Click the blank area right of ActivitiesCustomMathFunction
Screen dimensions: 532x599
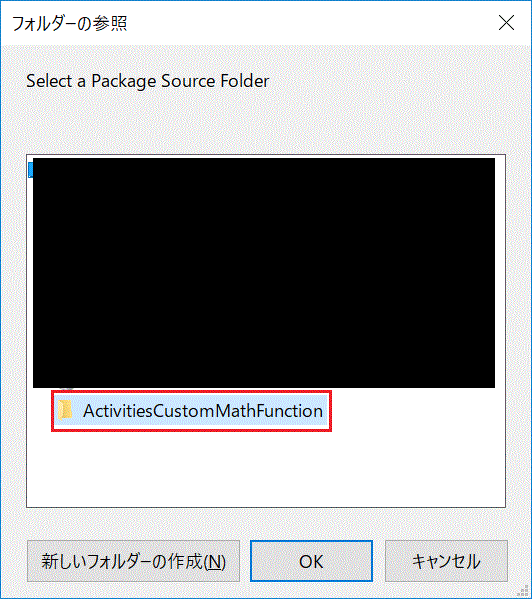tap(418, 411)
